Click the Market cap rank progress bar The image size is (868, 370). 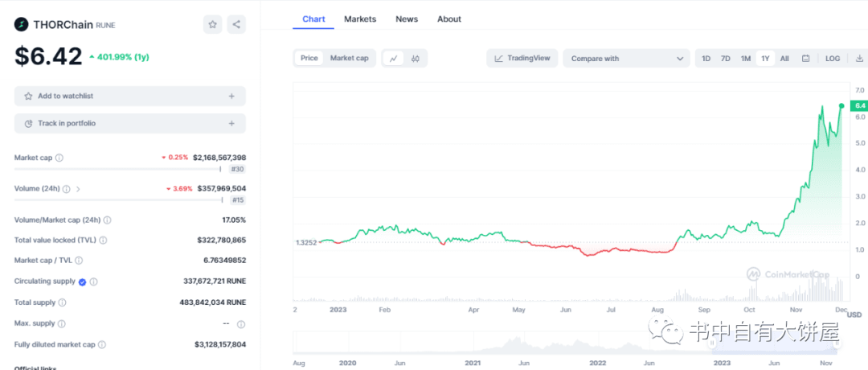click(118, 170)
